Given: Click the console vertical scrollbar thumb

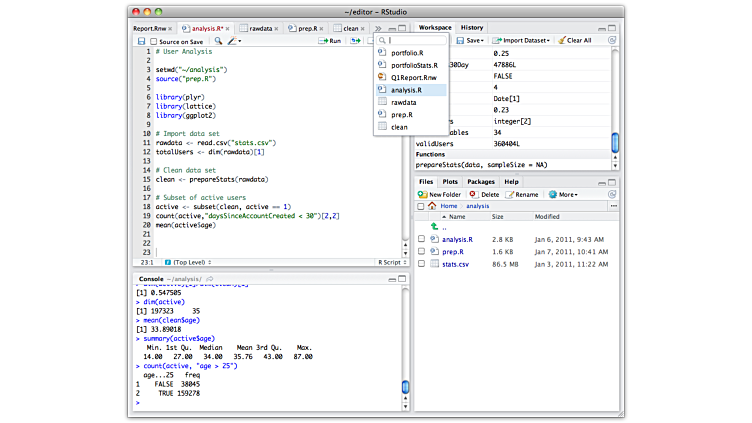Looking at the screenshot, I should coord(404,386).
